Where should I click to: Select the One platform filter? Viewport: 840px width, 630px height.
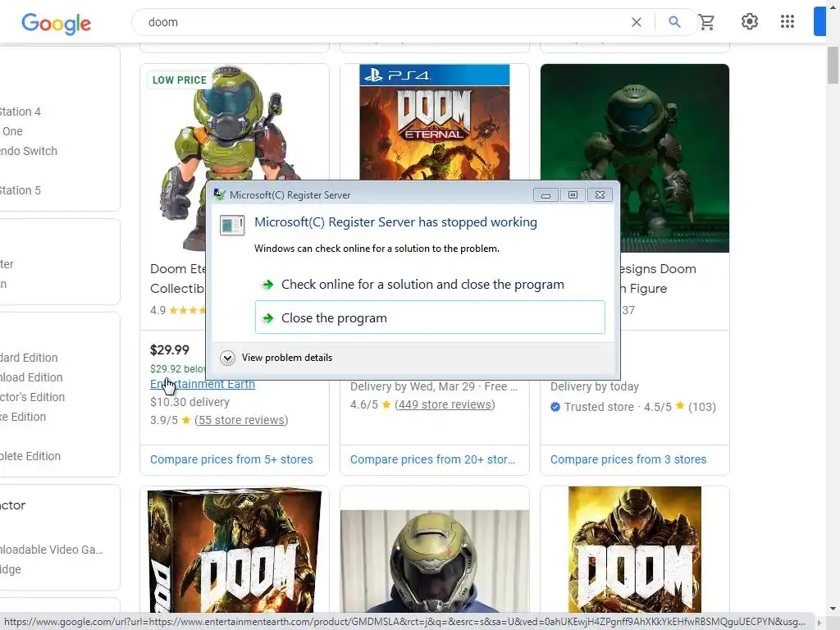pos(11,131)
